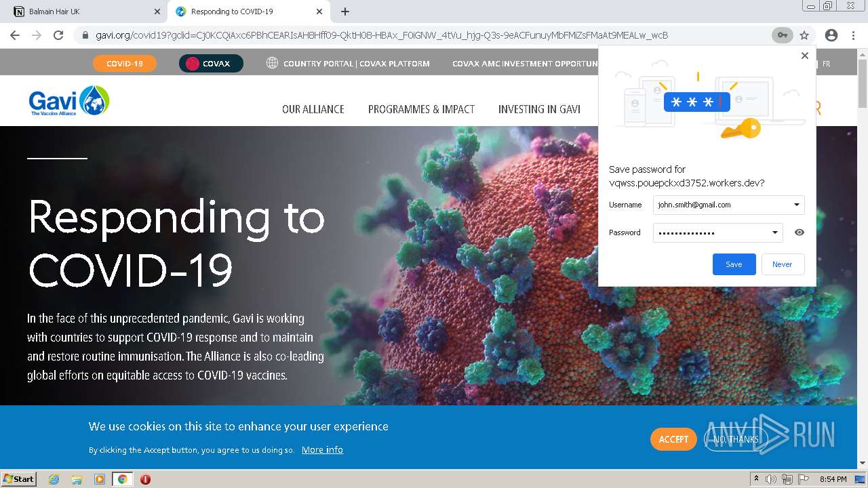The width and height of the screenshot is (868, 488).
Task: Click the lock icon in address bar
Action: (85, 35)
